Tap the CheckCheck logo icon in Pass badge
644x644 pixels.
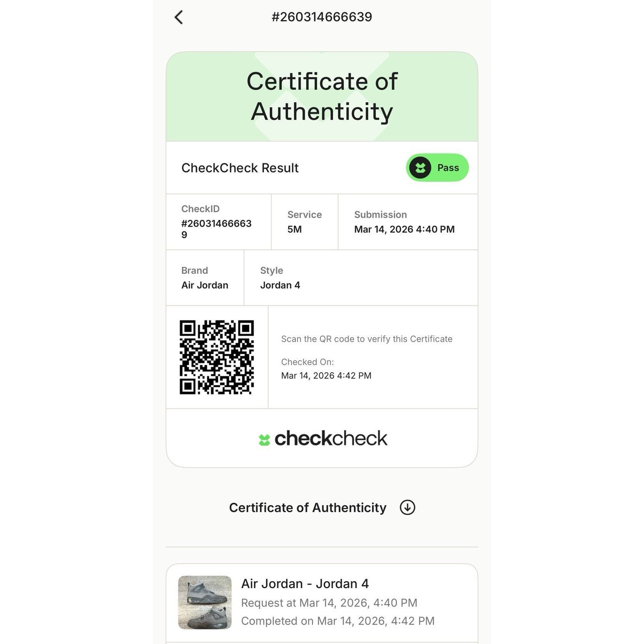pyautogui.click(x=420, y=167)
